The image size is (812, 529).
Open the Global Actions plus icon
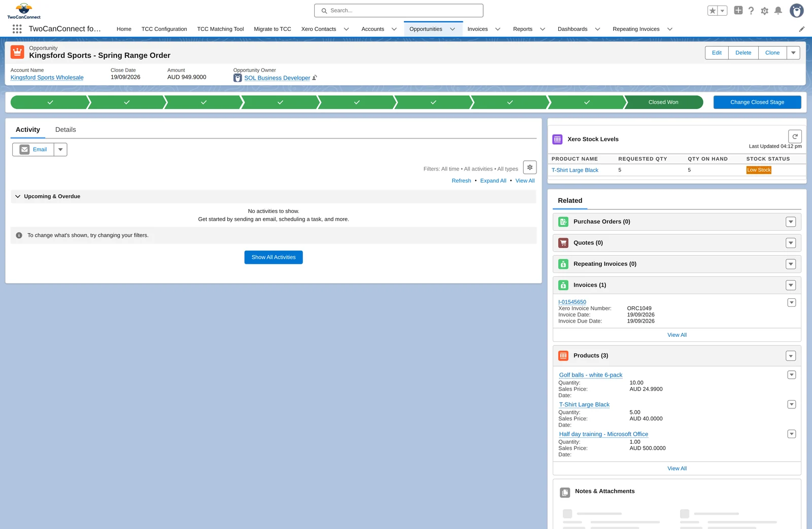(x=738, y=10)
